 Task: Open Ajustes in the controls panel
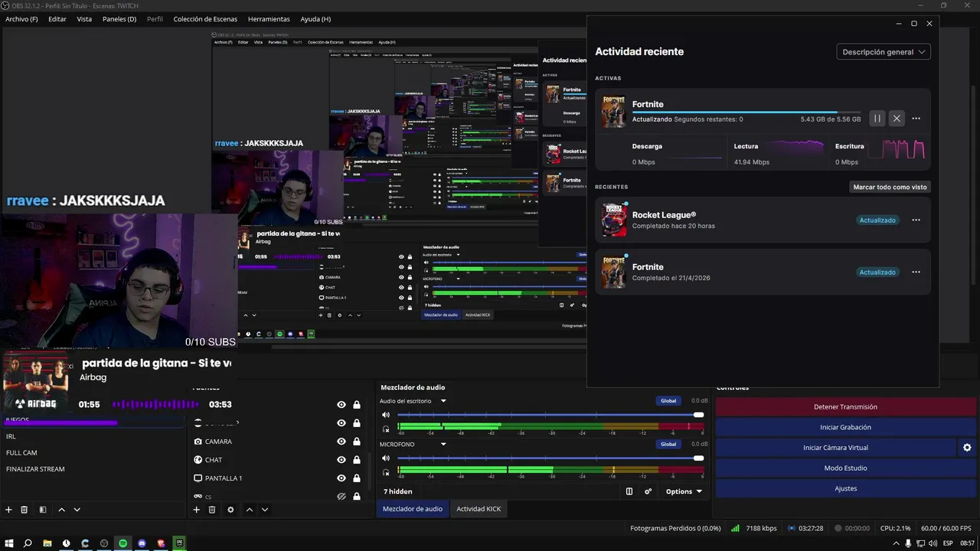(845, 488)
